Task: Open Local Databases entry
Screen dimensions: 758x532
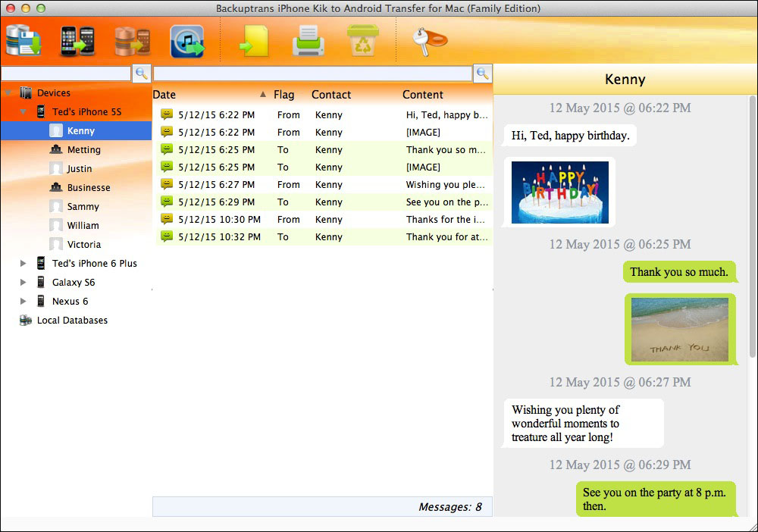Action: (x=72, y=321)
